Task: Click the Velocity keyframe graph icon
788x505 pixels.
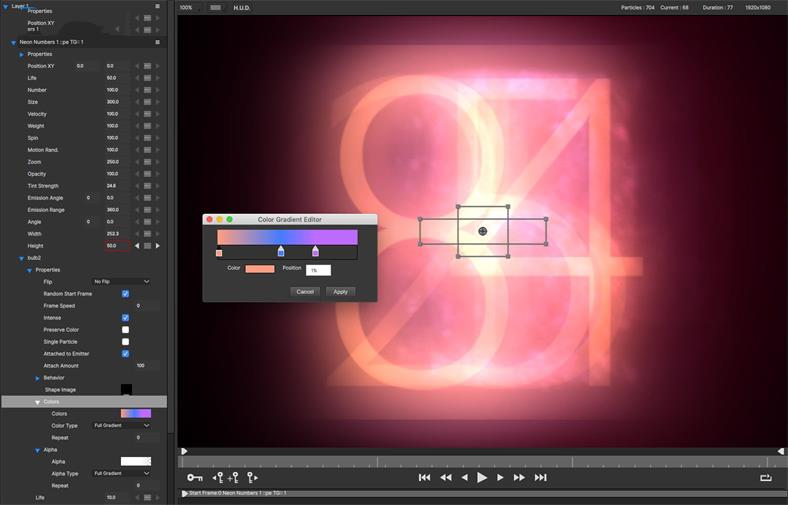Action: point(147,114)
